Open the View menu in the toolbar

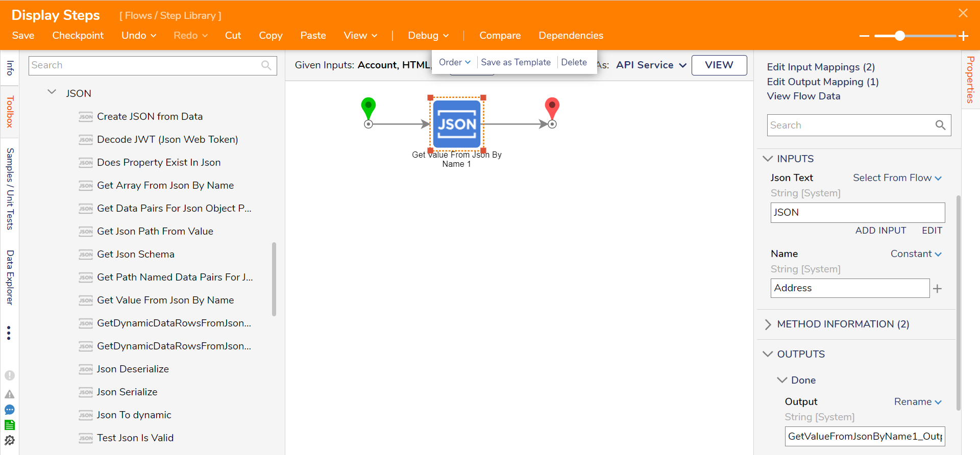click(360, 36)
